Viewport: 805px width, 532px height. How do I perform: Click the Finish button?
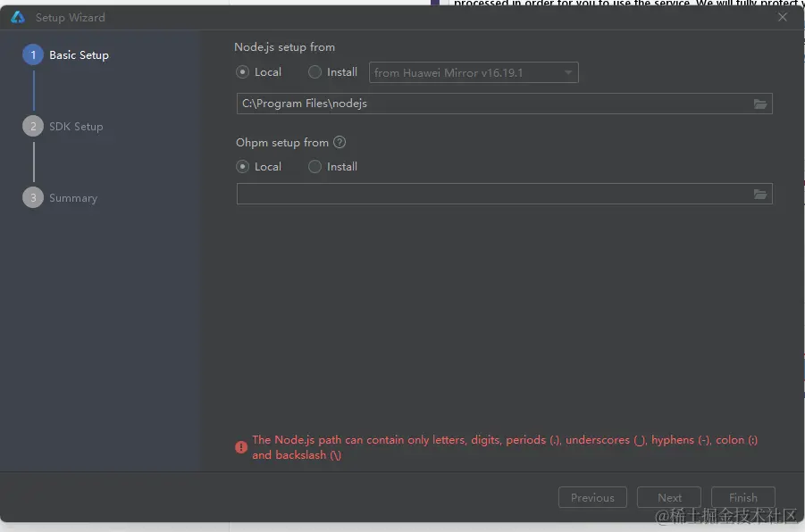click(x=742, y=497)
